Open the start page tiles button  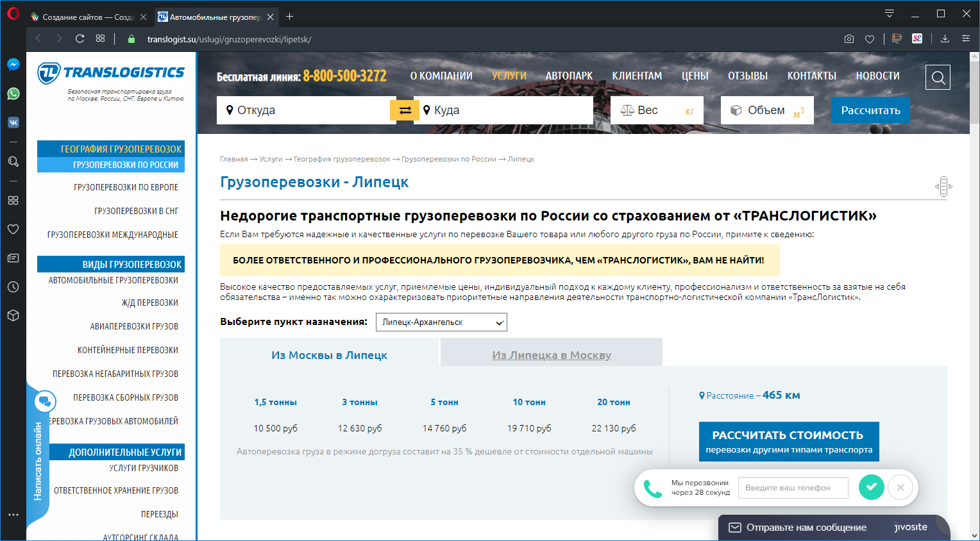pos(100,38)
